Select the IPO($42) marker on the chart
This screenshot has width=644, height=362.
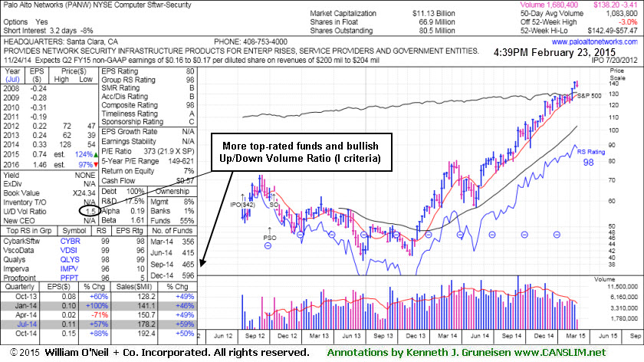click(x=242, y=205)
